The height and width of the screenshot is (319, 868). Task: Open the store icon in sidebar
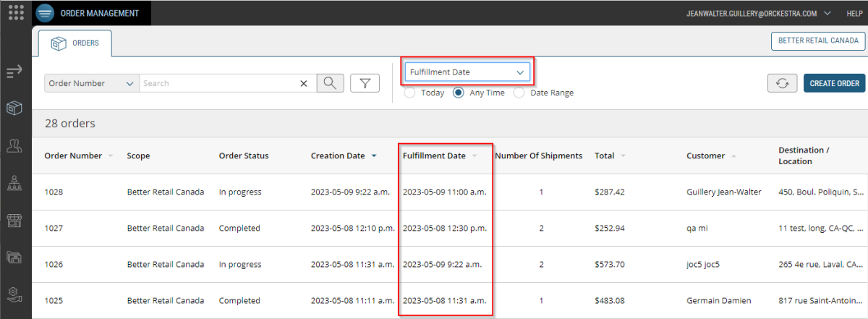(x=14, y=220)
